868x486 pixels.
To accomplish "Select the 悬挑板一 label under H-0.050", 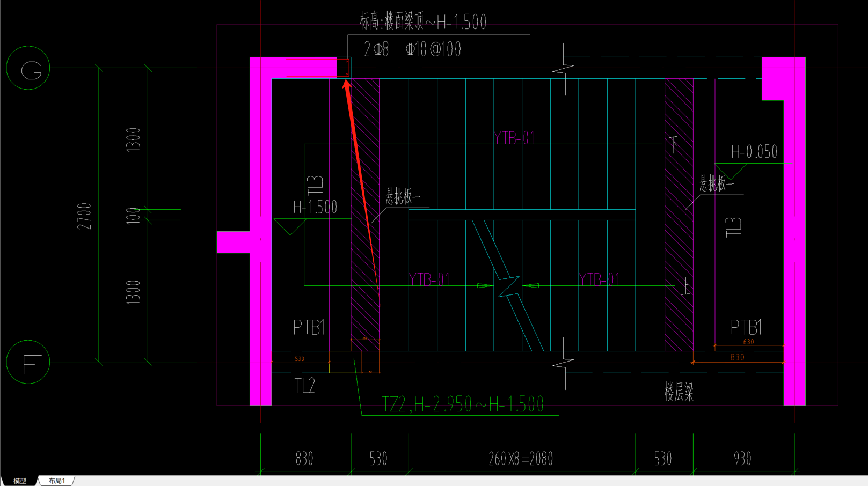I will (x=716, y=183).
